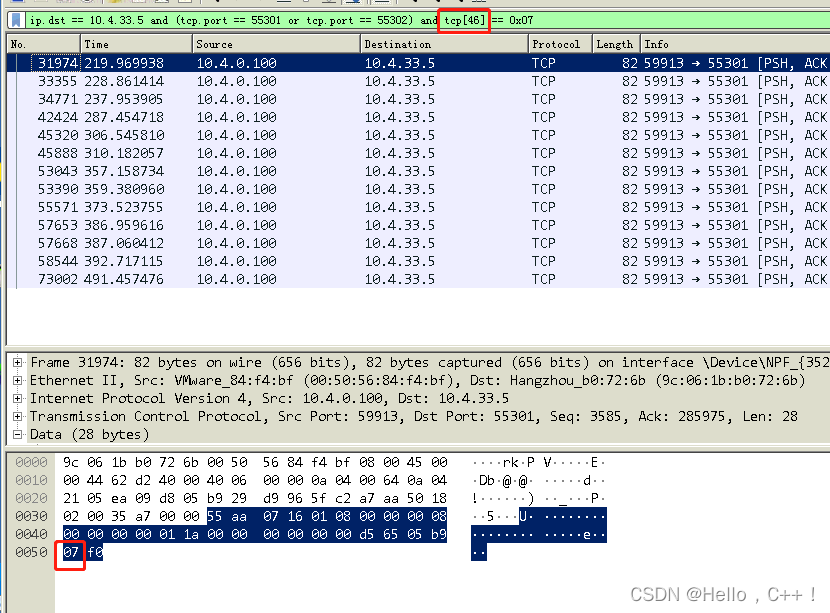Select packet number 34771

pyautogui.click(x=418, y=99)
